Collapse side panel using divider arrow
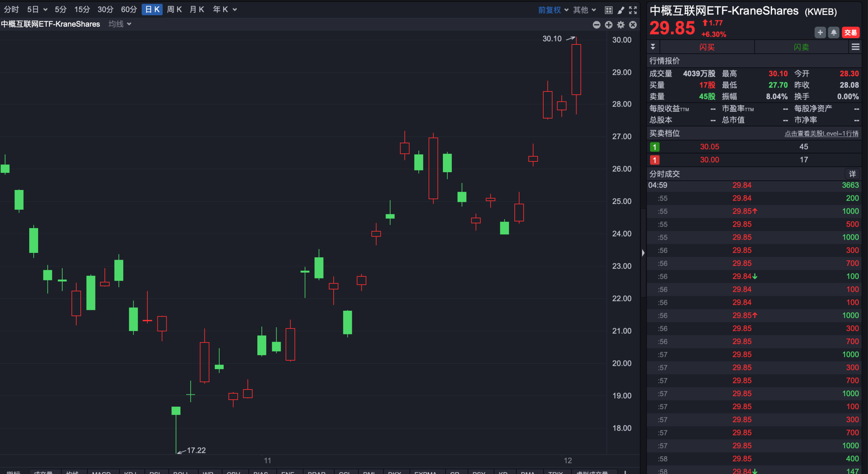868x474 pixels. pyautogui.click(x=643, y=253)
